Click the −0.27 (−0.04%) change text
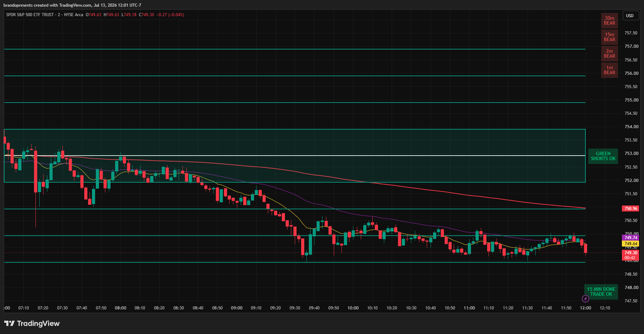Image resolution: width=644 pixels, height=334 pixels. (x=171, y=14)
